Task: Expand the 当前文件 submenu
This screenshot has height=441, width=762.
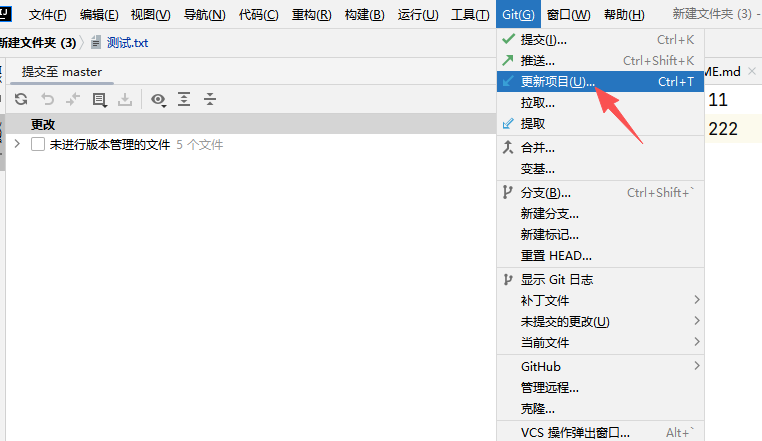Action: click(x=697, y=341)
